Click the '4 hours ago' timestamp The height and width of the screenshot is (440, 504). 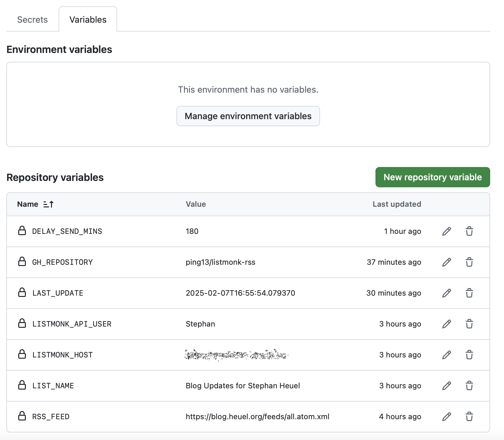point(400,417)
